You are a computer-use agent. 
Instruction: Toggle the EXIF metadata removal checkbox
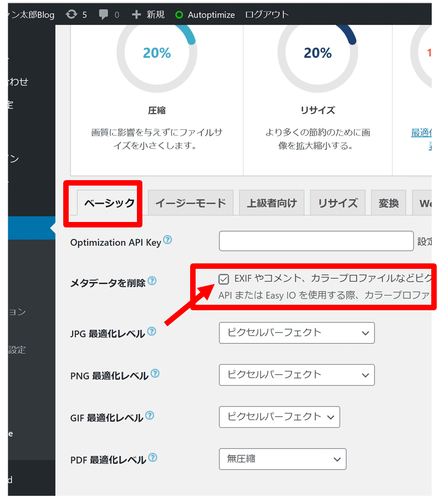pyautogui.click(x=224, y=279)
